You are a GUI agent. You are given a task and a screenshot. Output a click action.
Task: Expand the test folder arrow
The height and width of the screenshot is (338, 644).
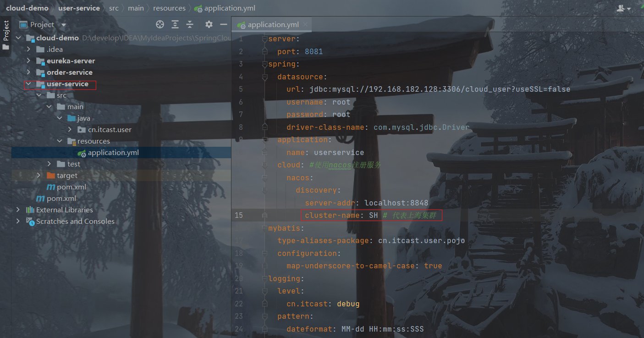click(49, 164)
